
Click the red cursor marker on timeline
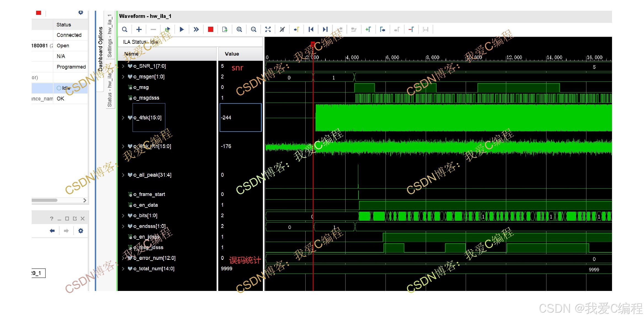coord(313,44)
